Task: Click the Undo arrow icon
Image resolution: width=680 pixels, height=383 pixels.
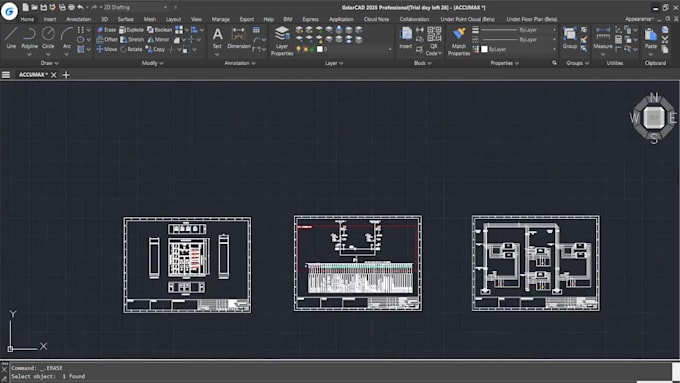Action: [x=80, y=7]
